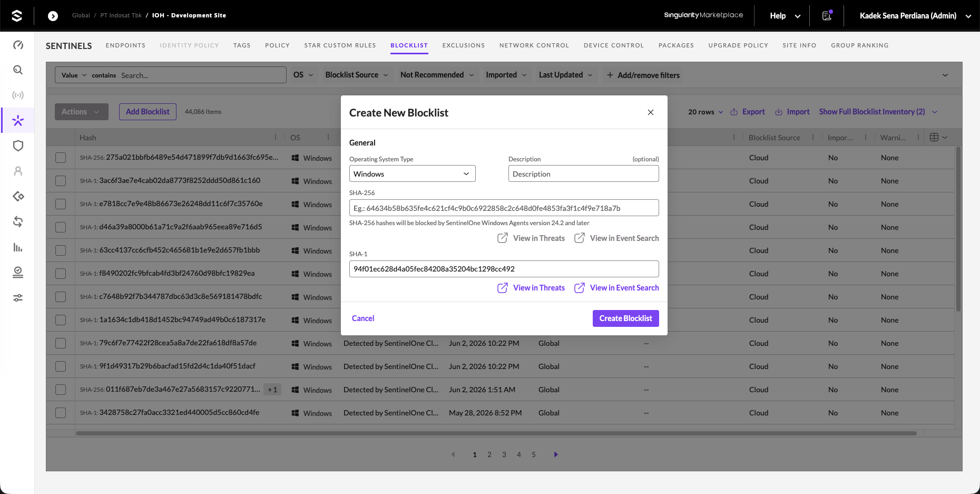Open the reports bar chart sidebar icon
980x494 pixels.
click(x=18, y=247)
